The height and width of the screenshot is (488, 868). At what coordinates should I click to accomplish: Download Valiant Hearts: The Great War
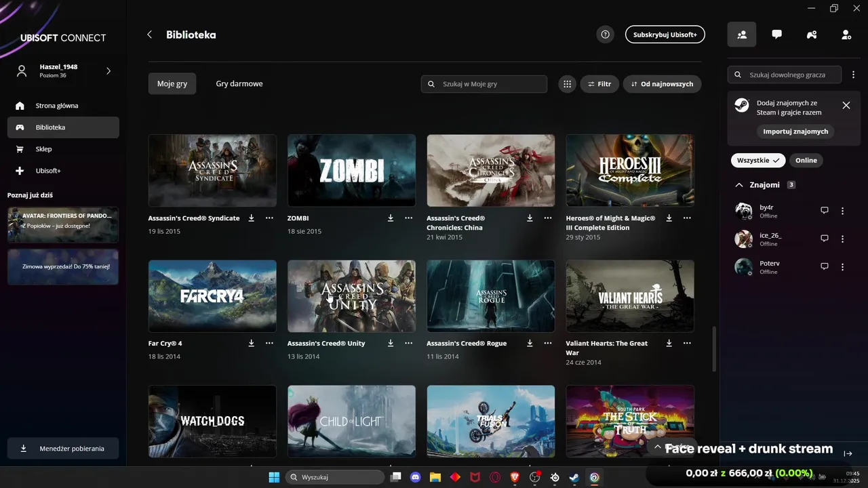tap(669, 343)
